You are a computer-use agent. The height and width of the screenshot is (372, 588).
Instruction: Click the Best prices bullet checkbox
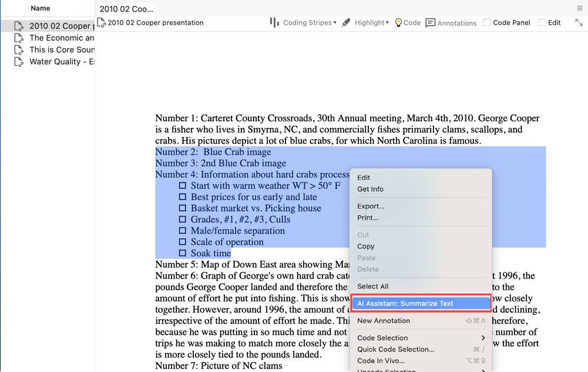point(182,197)
